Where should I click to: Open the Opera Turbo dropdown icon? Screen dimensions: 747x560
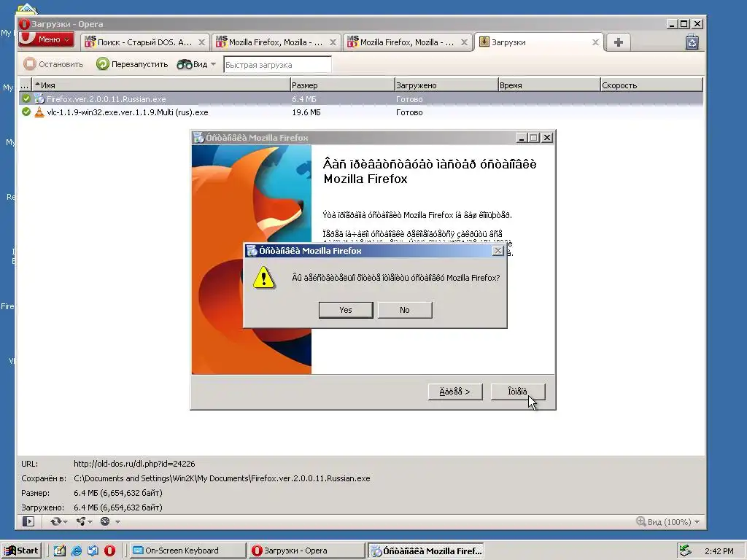tap(109, 521)
